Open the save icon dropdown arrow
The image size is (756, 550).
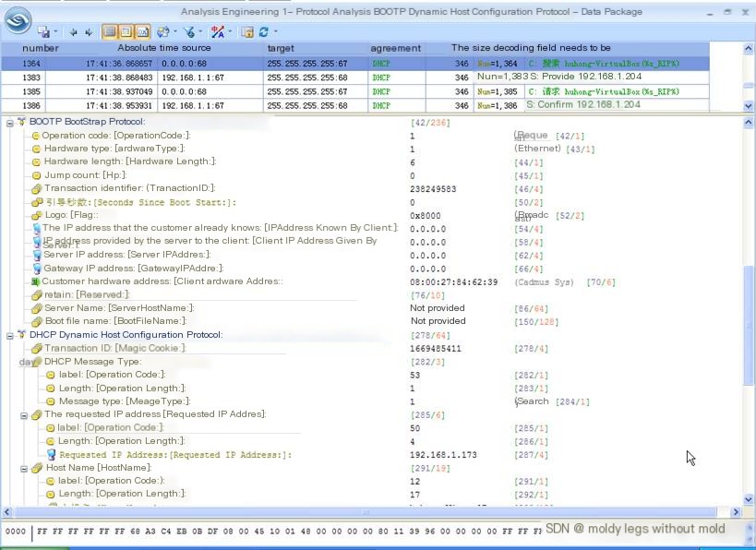[x=56, y=31]
